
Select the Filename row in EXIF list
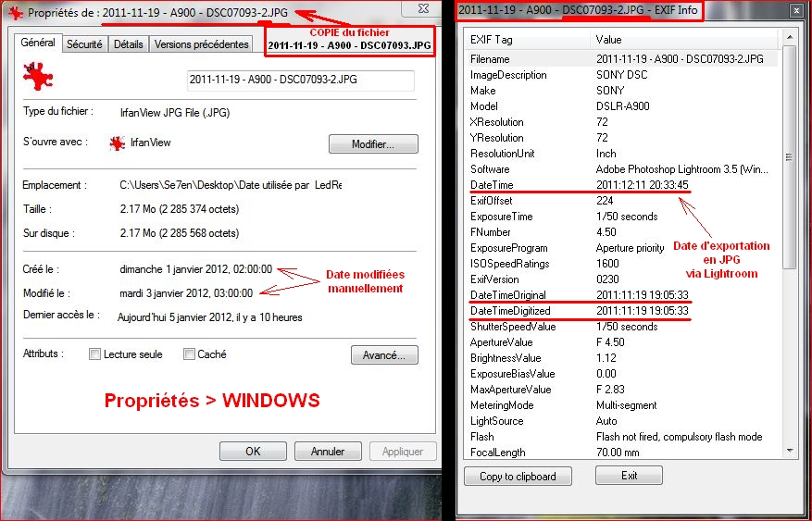(x=621, y=59)
